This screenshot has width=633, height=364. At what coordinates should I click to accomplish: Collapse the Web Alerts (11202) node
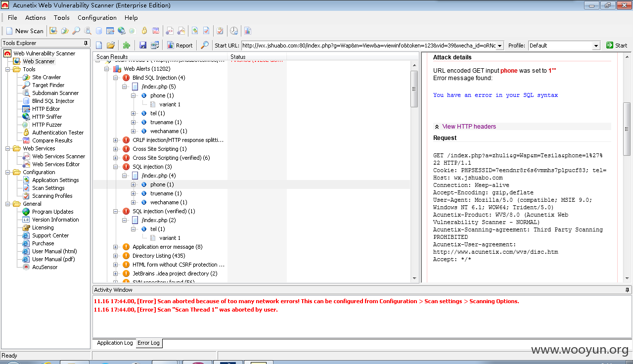[107, 69]
